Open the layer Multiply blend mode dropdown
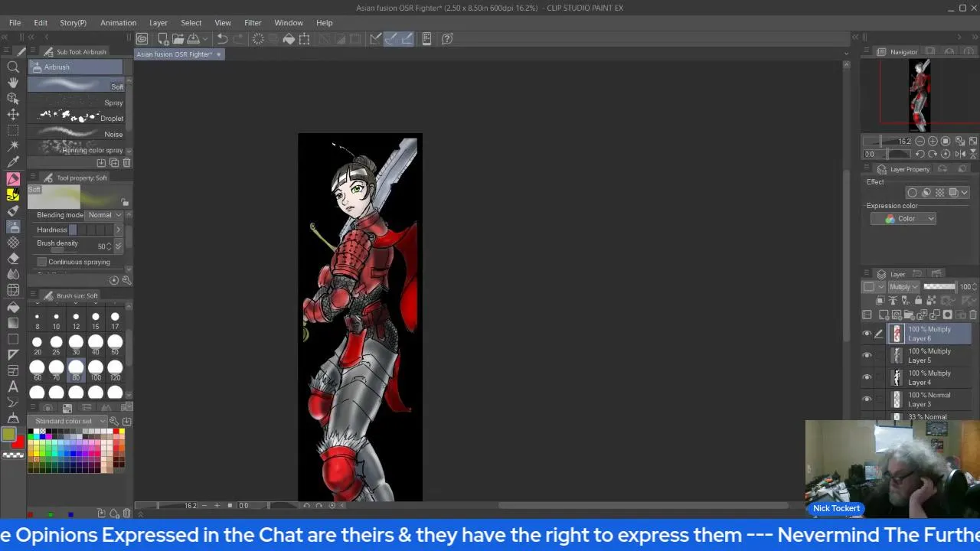 pos(904,287)
